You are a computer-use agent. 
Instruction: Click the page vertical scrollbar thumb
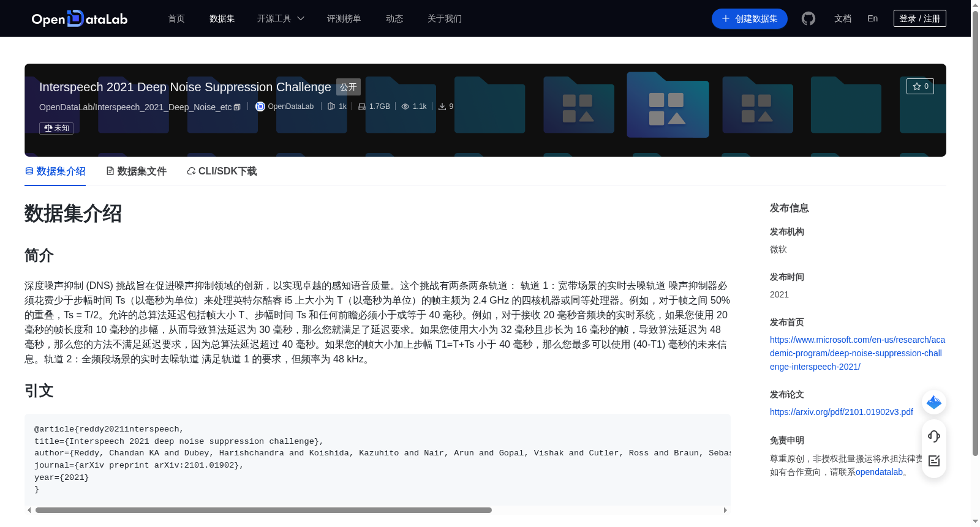click(975, 233)
